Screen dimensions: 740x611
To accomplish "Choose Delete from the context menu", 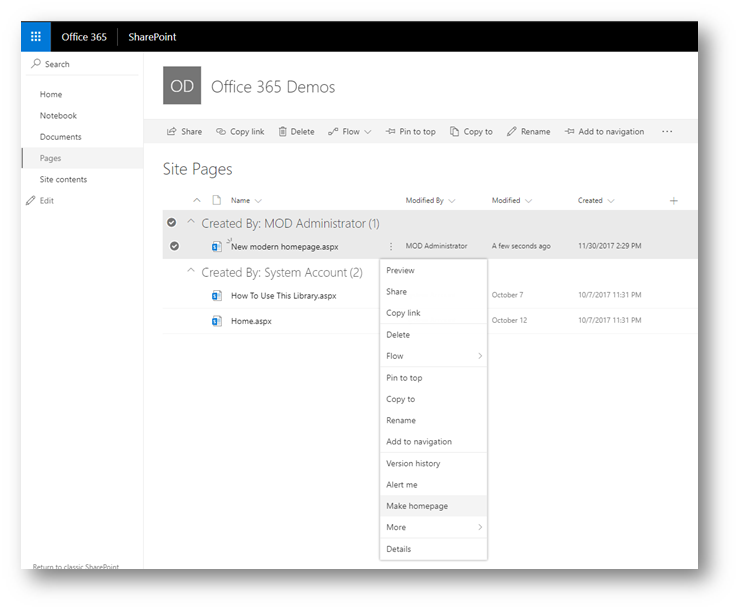I will click(433, 335).
